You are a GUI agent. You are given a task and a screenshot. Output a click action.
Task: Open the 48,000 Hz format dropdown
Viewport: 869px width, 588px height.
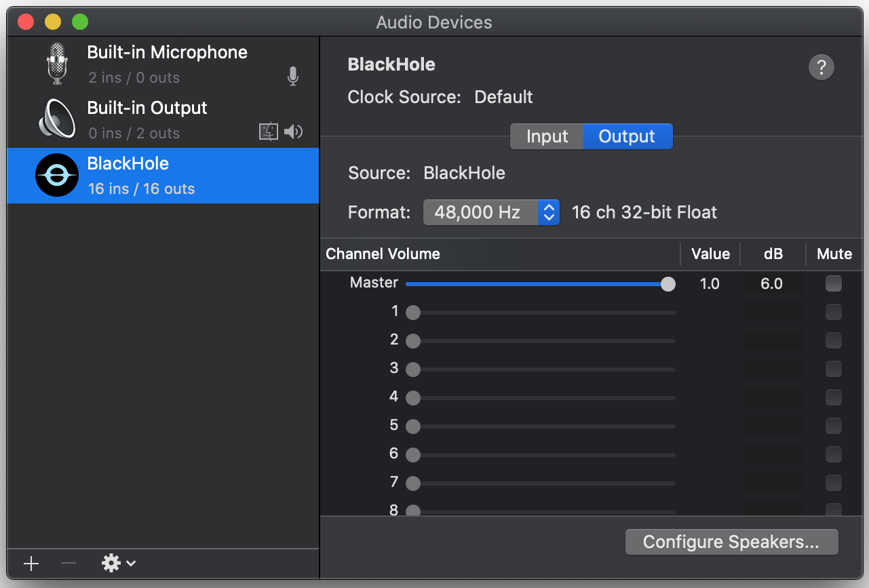click(x=491, y=212)
